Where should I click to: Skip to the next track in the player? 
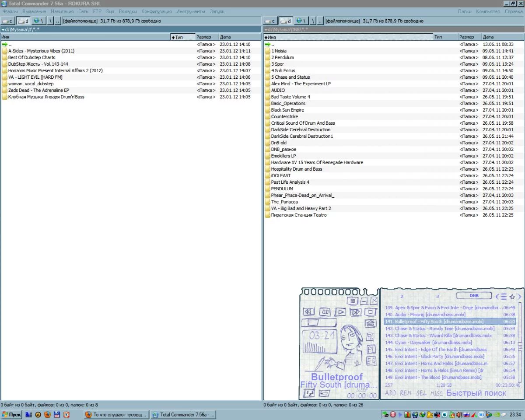click(355, 312)
